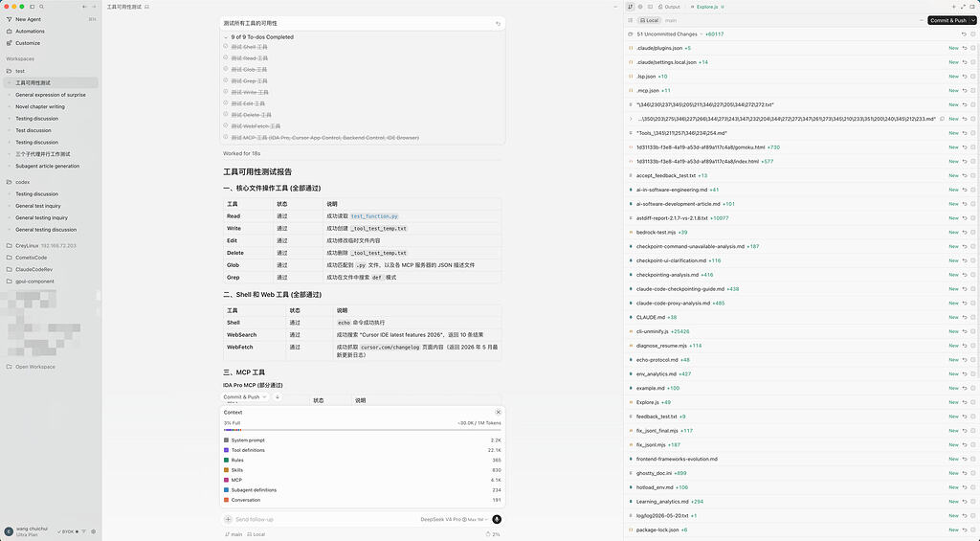Viewport: 980px width, 541px height.
Task: Stage the package-lock.json file checkbox
Action: 973,530
